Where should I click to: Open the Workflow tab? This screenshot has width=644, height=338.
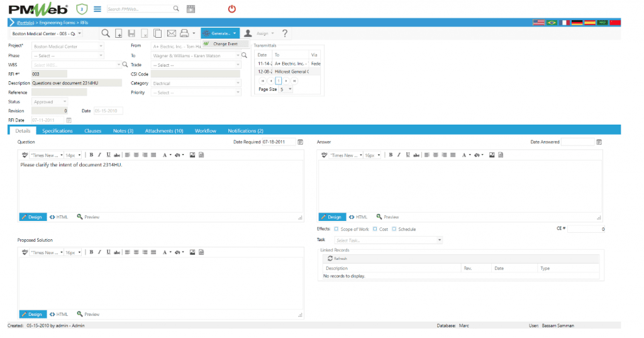[x=206, y=131]
